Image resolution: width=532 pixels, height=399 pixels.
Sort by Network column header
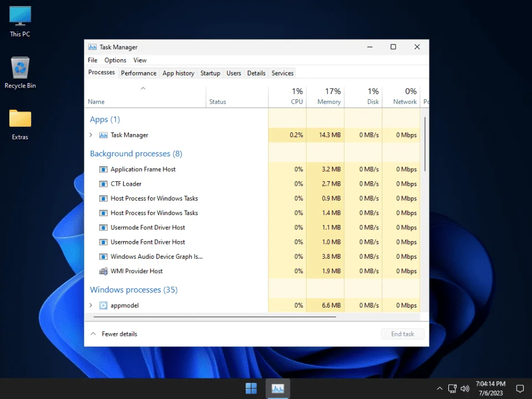[x=401, y=96]
